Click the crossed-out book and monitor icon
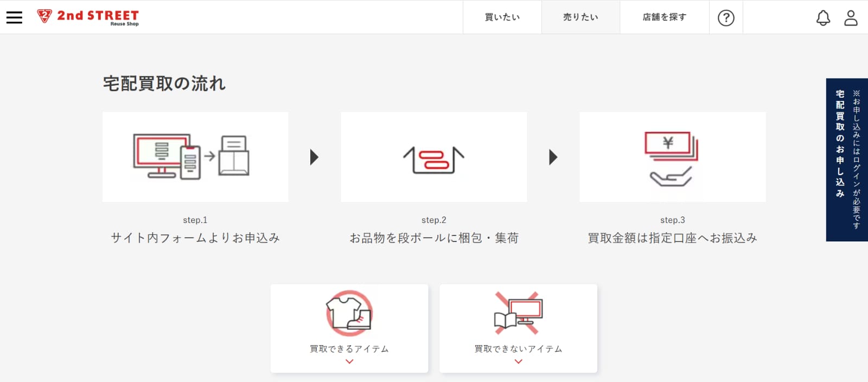This screenshot has height=382, width=868. 518,313
